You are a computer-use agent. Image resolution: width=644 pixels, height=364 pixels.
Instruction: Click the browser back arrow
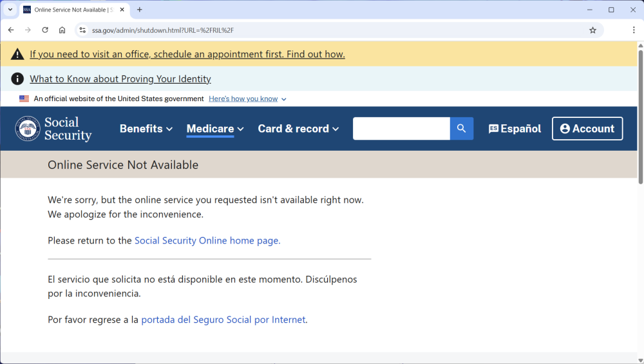pos(11,30)
